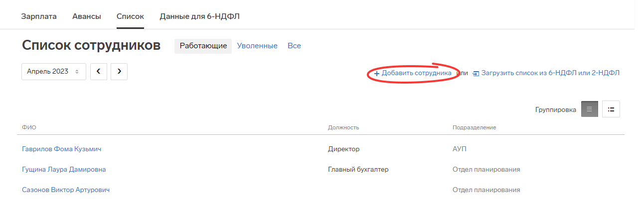Open employee Гаврилов Фома Кузьмич

[x=62, y=149]
